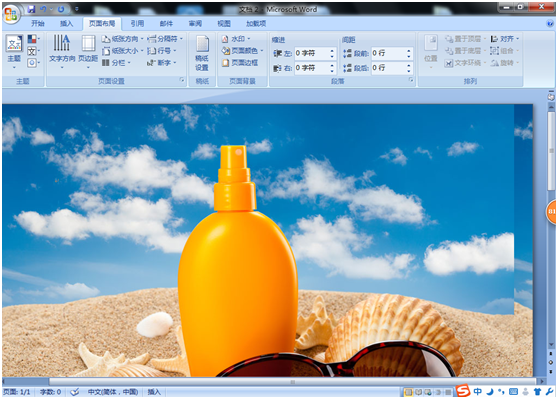
Task: Open the 主题 themes gallery
Action: [14, 52]
